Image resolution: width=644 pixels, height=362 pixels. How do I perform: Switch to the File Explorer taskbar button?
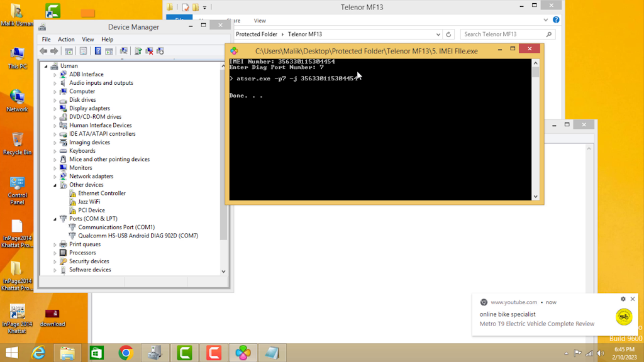coord(68,353)
